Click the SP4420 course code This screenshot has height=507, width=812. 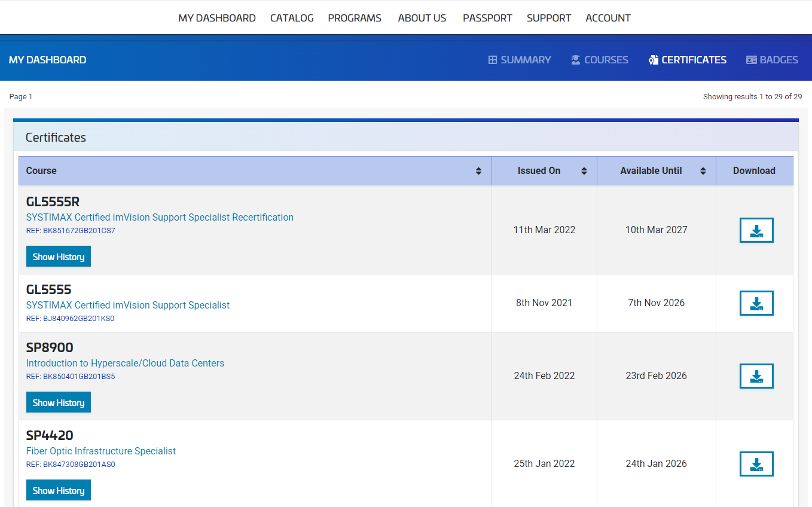click(x=50, y=436)
